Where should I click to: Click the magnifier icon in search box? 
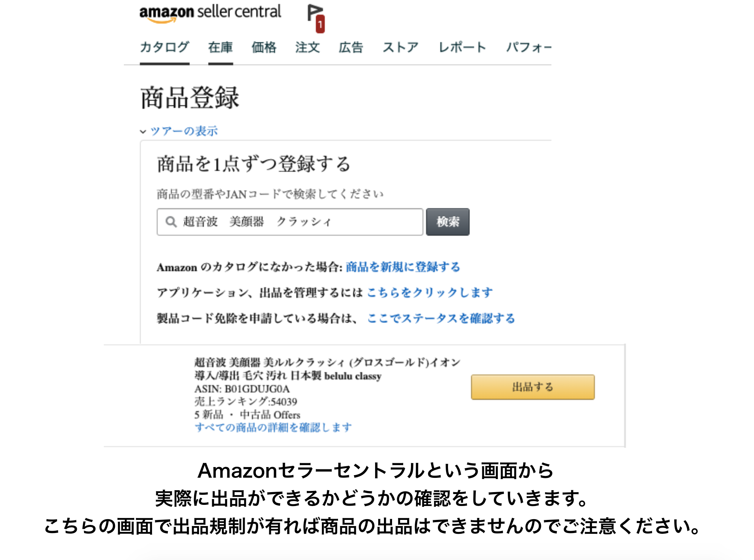(171, 222)
